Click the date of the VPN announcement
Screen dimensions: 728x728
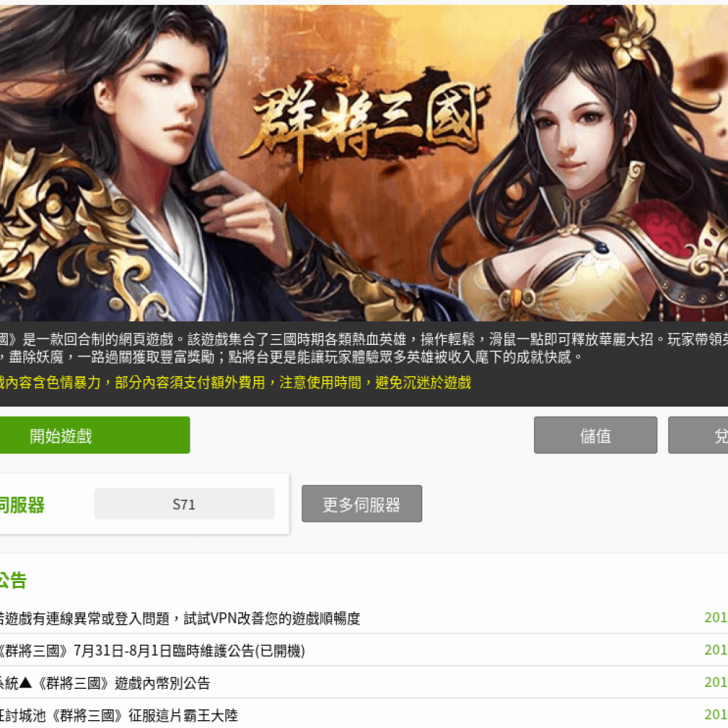[x=716, y=618]
